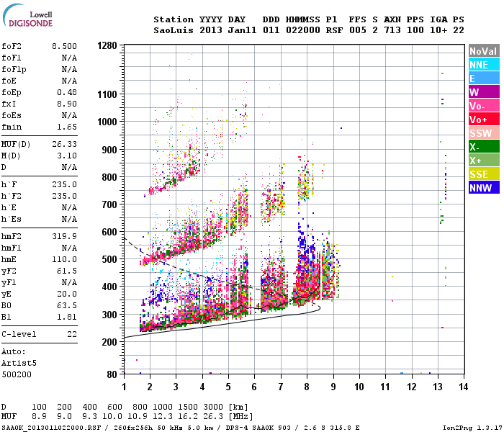Click the h`F value 235.0
The height and width of the screenshot is (432, 504).
[64, 184]
